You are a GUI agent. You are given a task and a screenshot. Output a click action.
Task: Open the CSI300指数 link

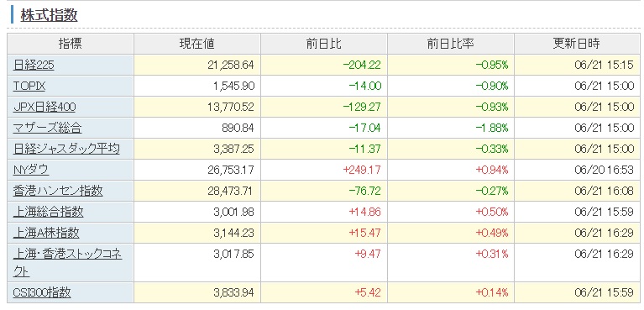point(42,292)
